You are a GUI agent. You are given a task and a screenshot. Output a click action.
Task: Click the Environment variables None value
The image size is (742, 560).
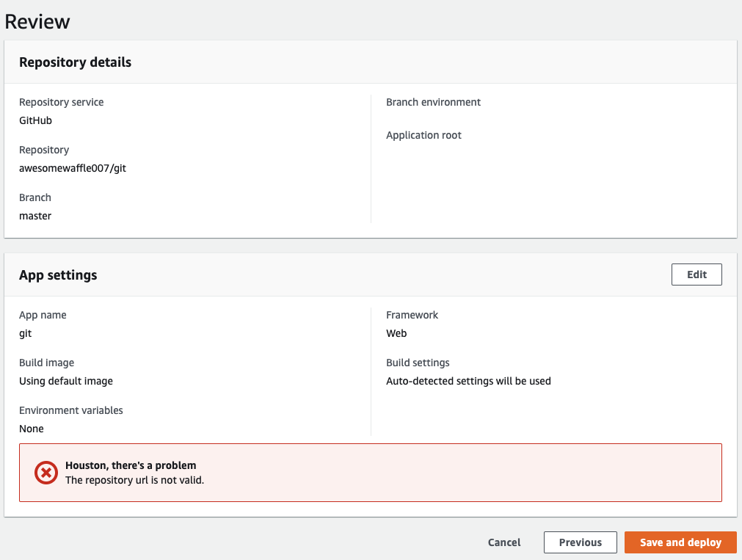click(32, 429)
